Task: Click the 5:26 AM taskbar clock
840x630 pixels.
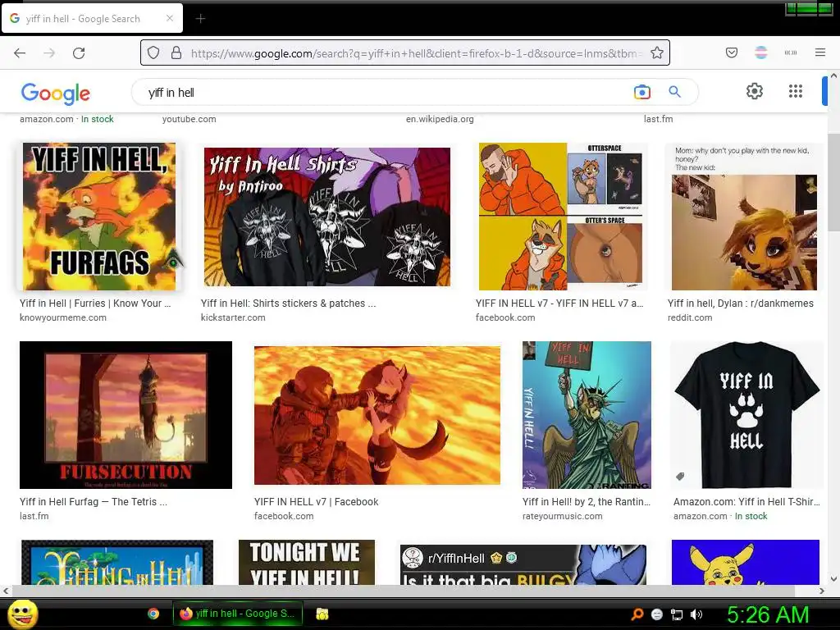Action: pos(768,614)
